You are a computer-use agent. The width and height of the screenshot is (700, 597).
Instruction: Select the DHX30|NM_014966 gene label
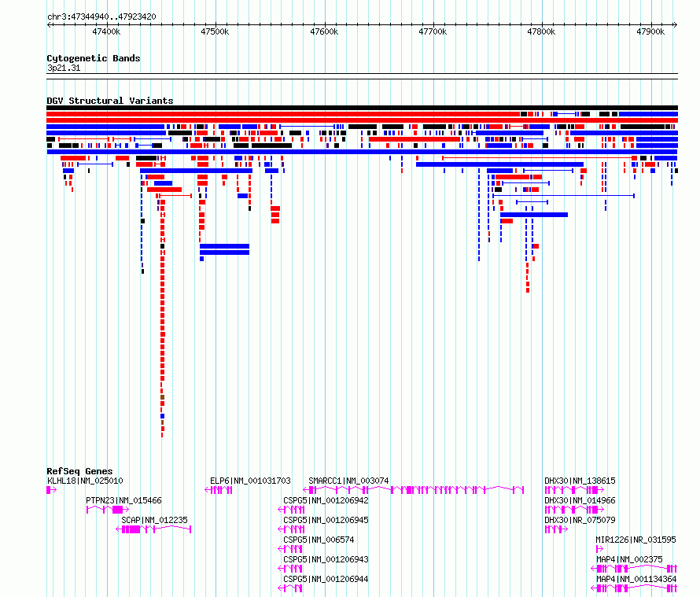point(580,500)
